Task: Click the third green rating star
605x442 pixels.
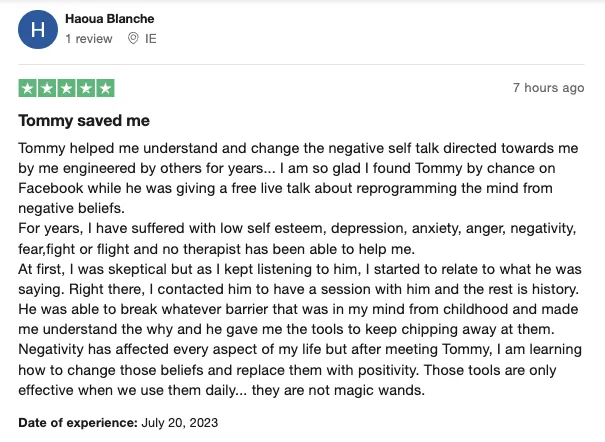Action: point(66,88)
